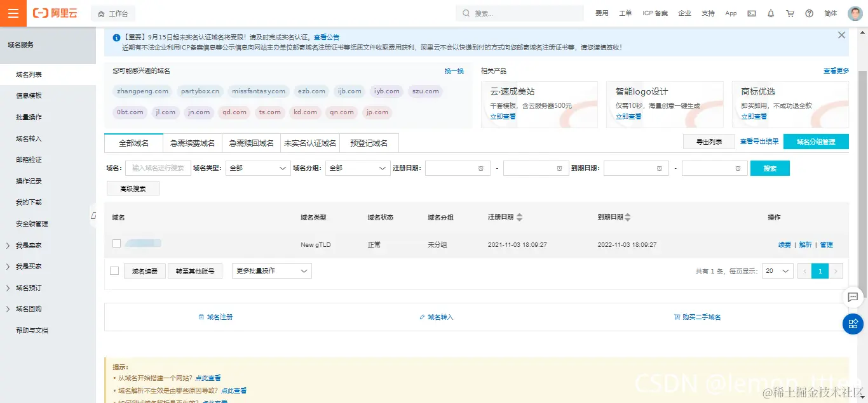
Task: Focus the top search box
Action: click(520, 13)
